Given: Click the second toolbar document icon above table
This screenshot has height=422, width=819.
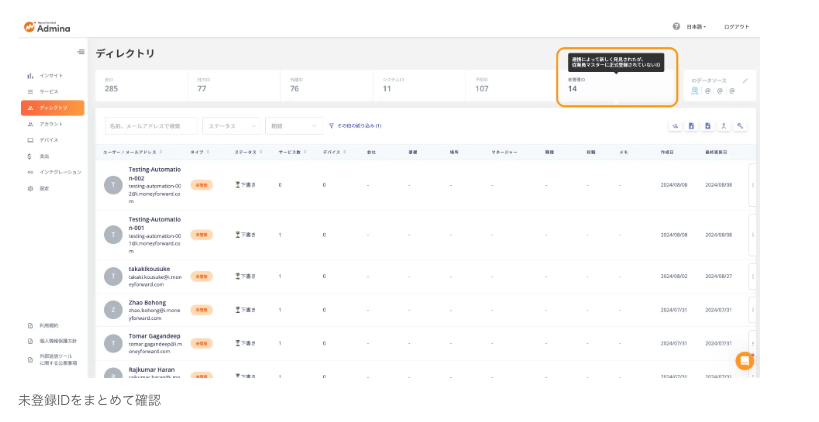Looking at the screenshot, I should pyautogui.click(x=691, y=126).
